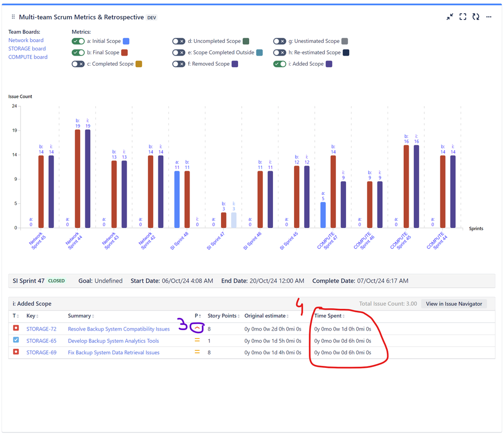
Task: Open the STORAGE board link
Action: (x=27, y=48)
